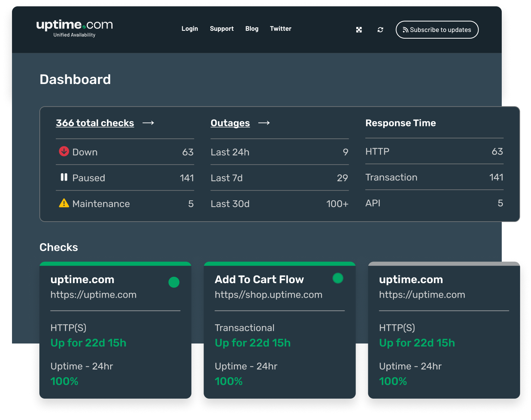
Task: Click the red Down status icon
Action: 64,151
